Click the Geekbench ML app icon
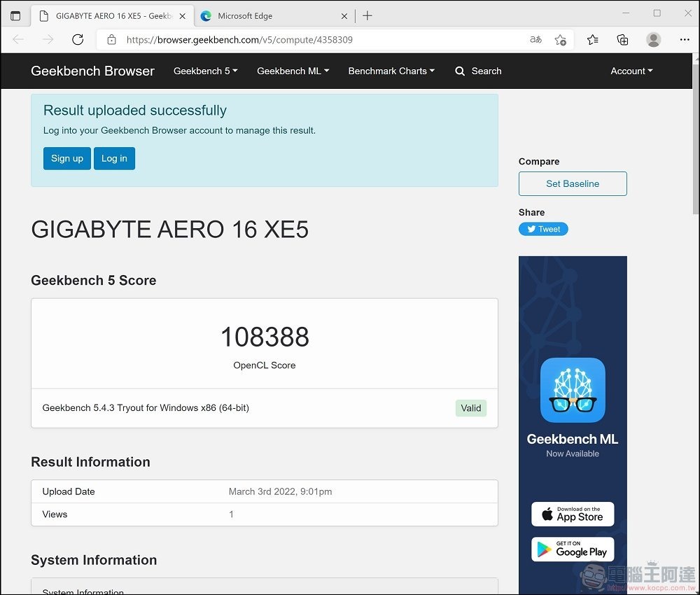Screen dimensions: 700x595 pyautogui.click(x=573, y=390)
